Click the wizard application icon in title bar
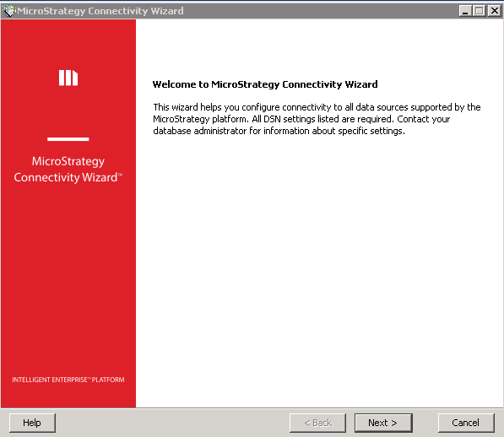The height and width of the screenshot is (437, 504). (9, 11)
